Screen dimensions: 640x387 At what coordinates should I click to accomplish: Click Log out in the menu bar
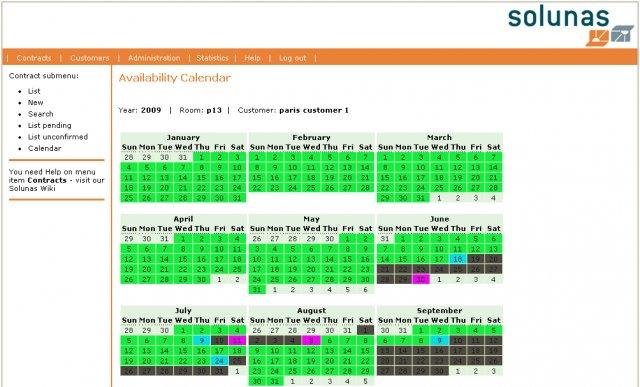(x=293, y=58)
